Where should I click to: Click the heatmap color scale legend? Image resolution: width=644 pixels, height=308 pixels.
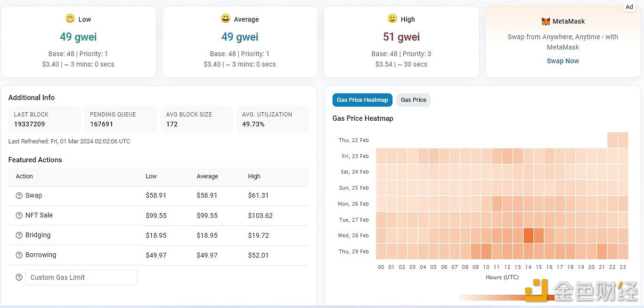[x=506, y=298]
